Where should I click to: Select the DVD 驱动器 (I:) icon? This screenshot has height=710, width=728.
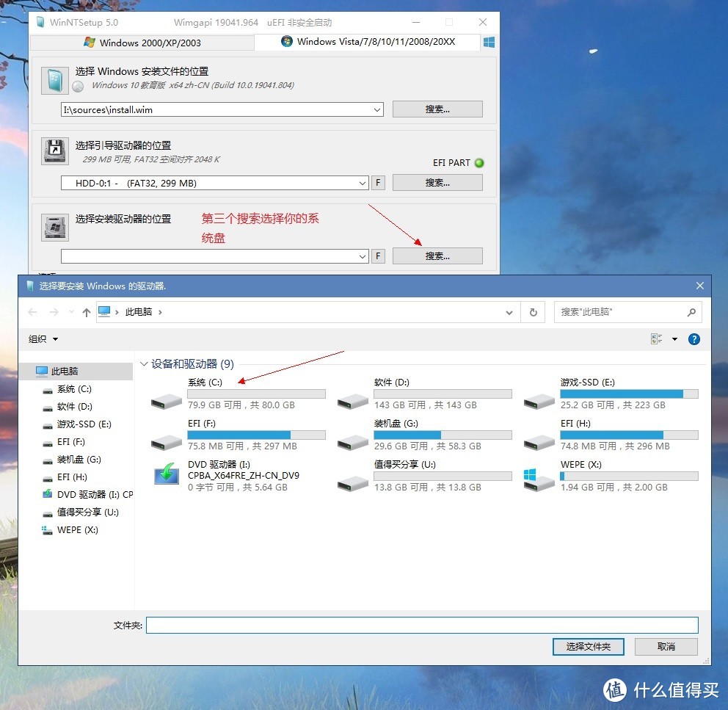point(166,474)
